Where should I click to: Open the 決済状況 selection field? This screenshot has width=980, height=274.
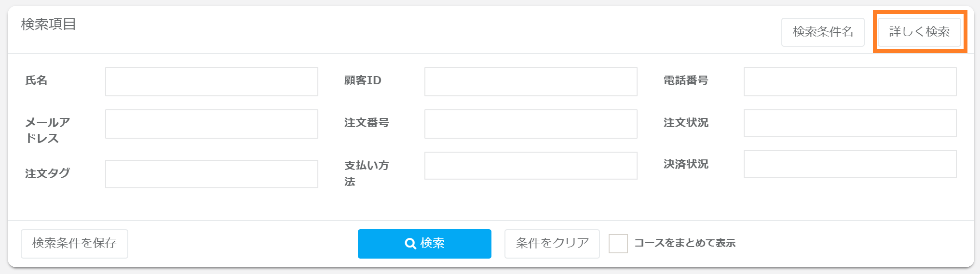point(850,164)
